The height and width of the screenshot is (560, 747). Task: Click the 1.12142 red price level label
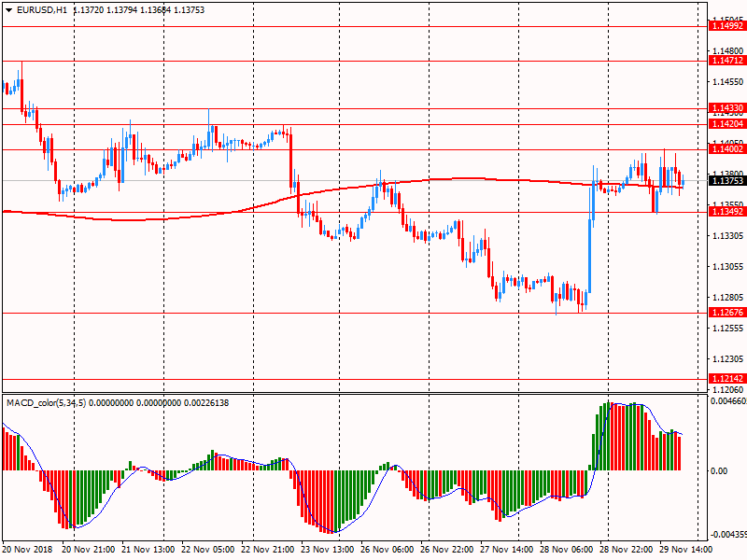[727, 379]
